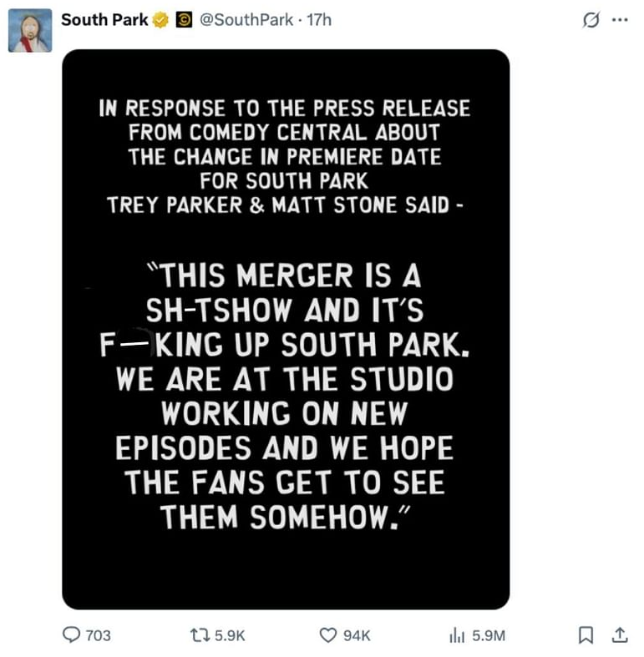The width and height of the screenshot is (644, 657).
Task: Click the 17h timestamp
Action: point(319,19)
